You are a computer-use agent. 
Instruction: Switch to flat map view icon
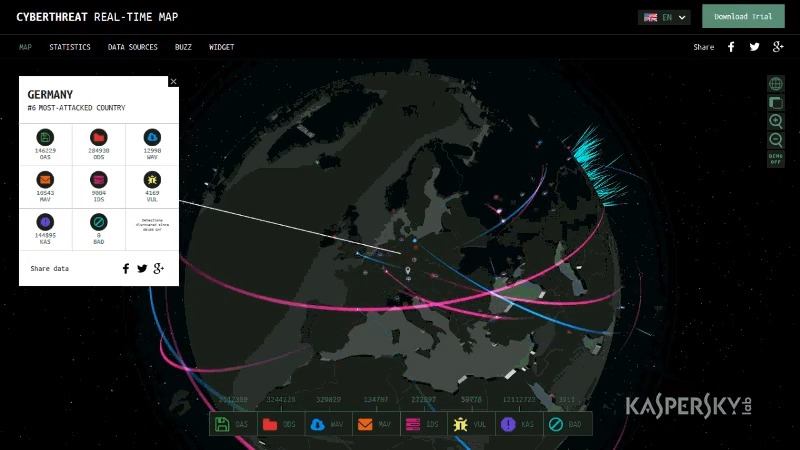pos(776,103)
